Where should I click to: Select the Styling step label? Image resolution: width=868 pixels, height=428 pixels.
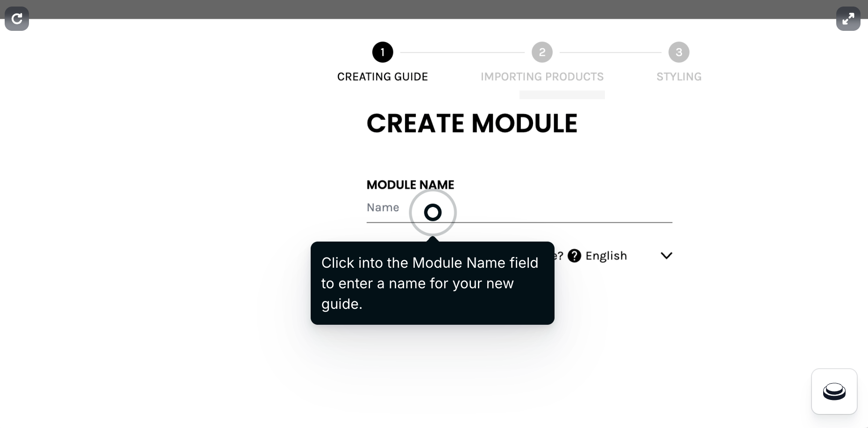pos(679,77)
